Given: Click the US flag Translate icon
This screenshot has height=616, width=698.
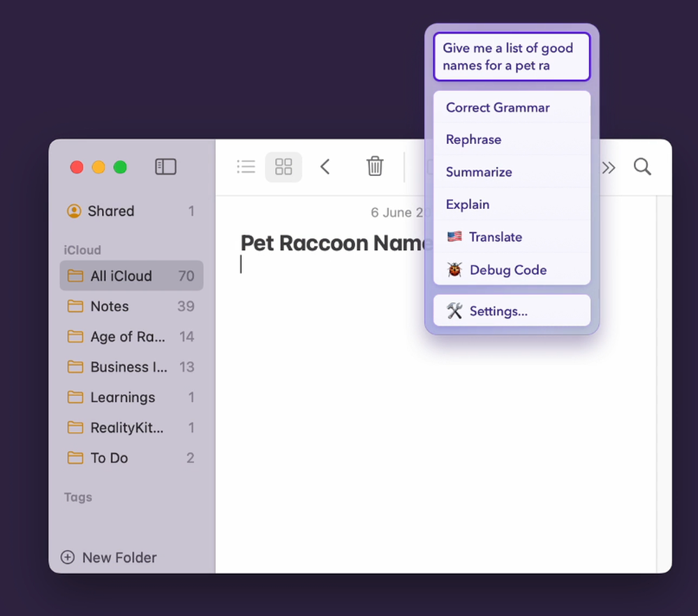Looking at the screenshot, I should tap(454, 237).
